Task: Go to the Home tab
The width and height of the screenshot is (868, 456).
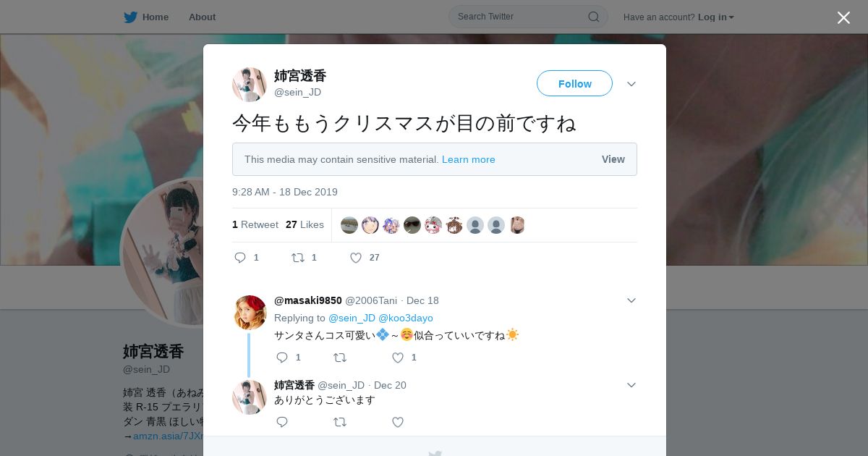Action: click(x=146, y=17)
